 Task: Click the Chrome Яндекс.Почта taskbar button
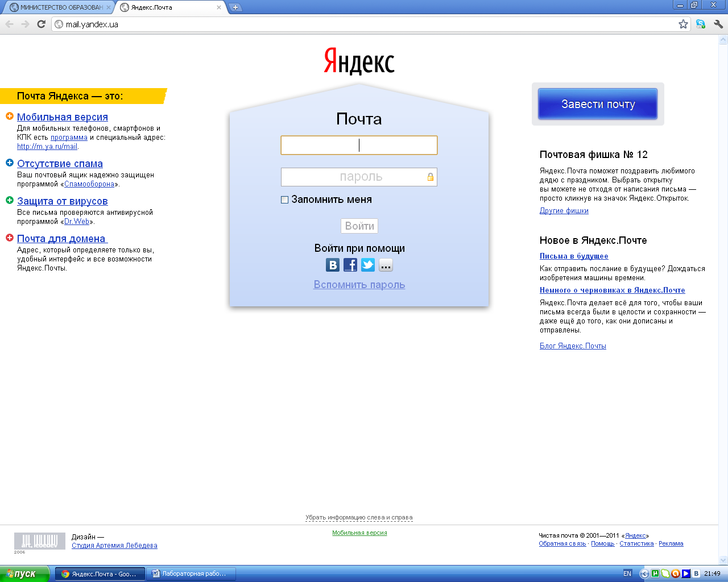[x=100, y=573]
